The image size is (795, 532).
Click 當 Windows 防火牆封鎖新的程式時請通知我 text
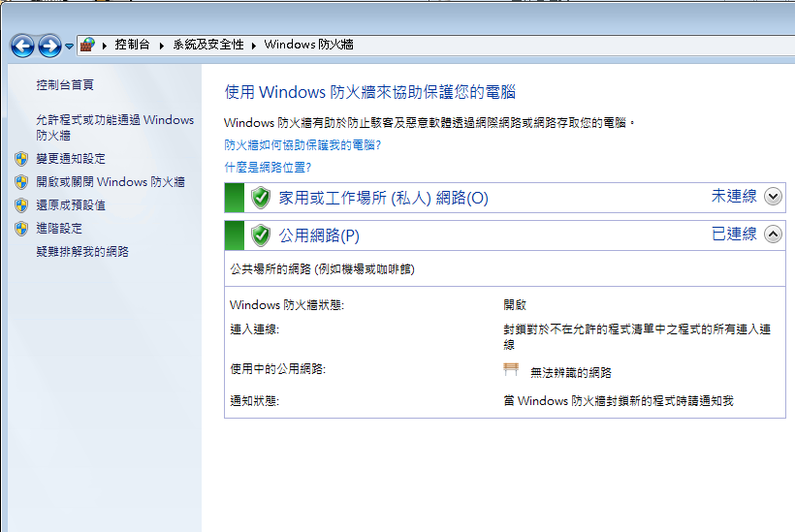pyautogui.click(x=619, y=401)
